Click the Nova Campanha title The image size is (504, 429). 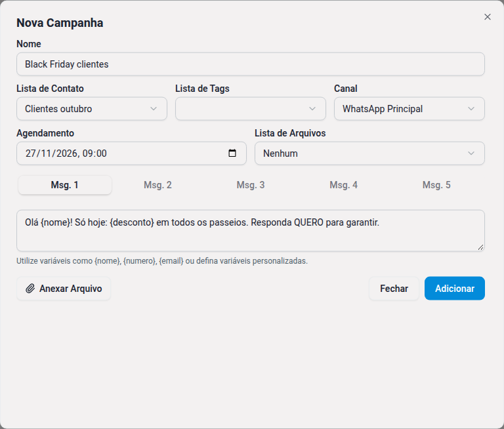coord(60,23)
